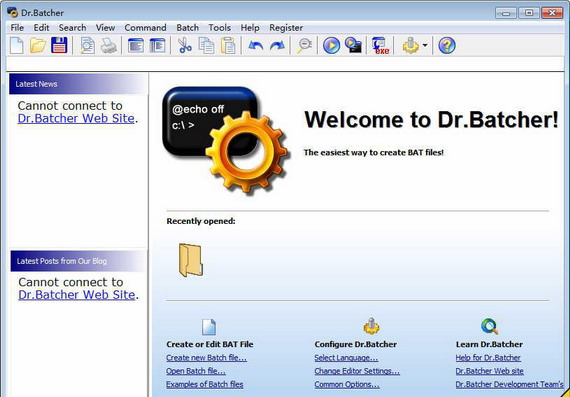Click The easiest way to create BAT files! text

click(x=374, y=152)
